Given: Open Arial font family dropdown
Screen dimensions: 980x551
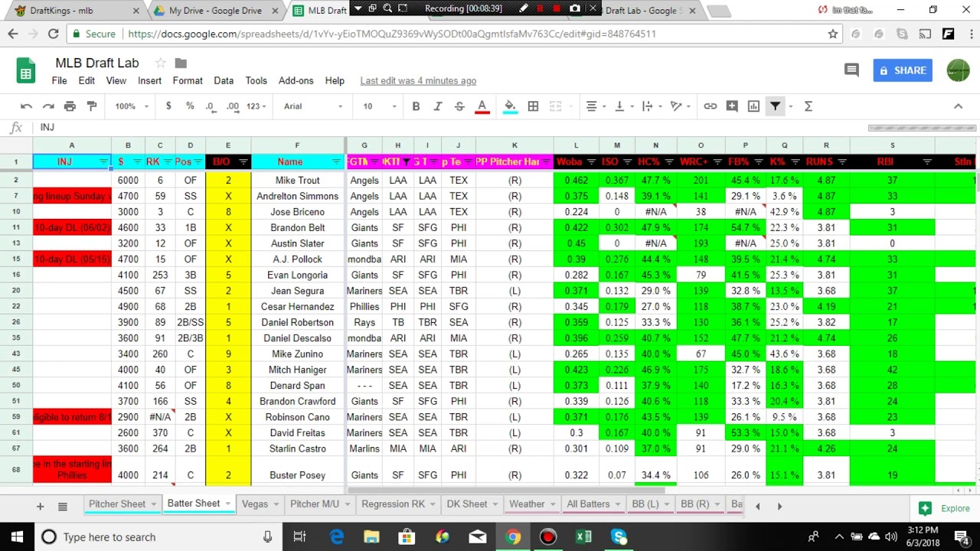Looking at the screenshot, I should pyautogui.click(x=313, y=106).
